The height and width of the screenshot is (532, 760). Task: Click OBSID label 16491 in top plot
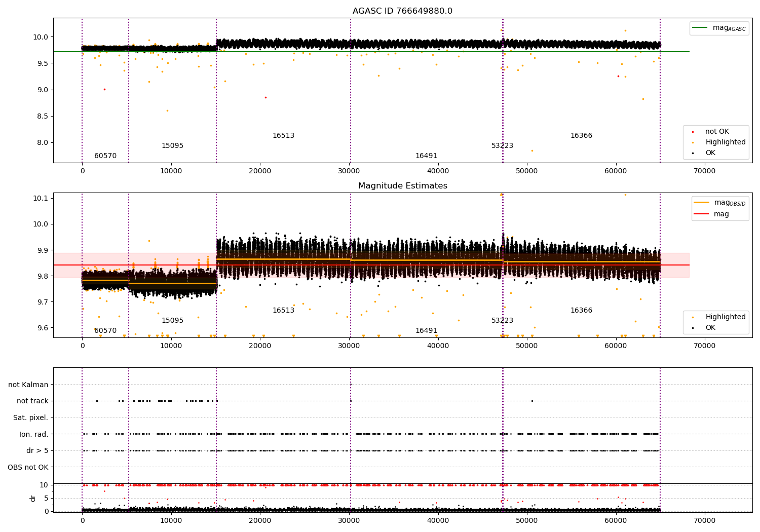pyautogui.click(x=426, y=156)
